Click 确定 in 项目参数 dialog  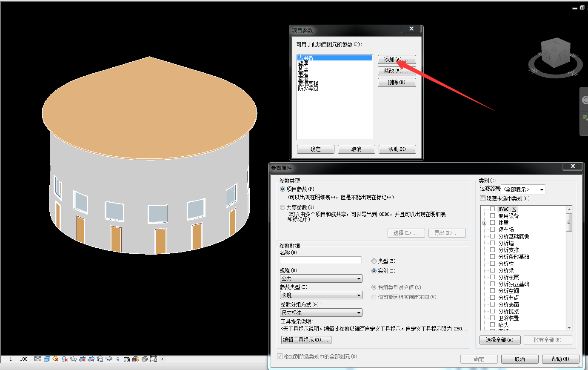tap(315, 149)
